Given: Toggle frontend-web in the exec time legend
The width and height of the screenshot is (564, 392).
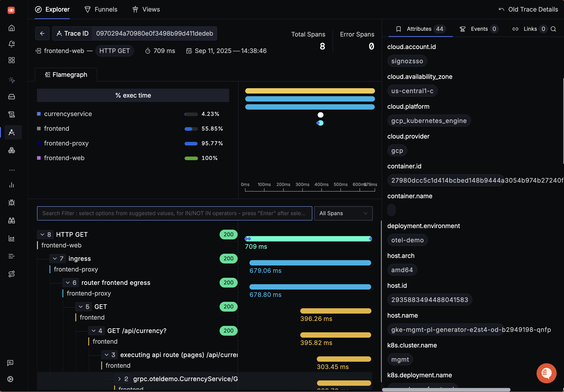Looking at the screenshot, I should coord(64,158).
